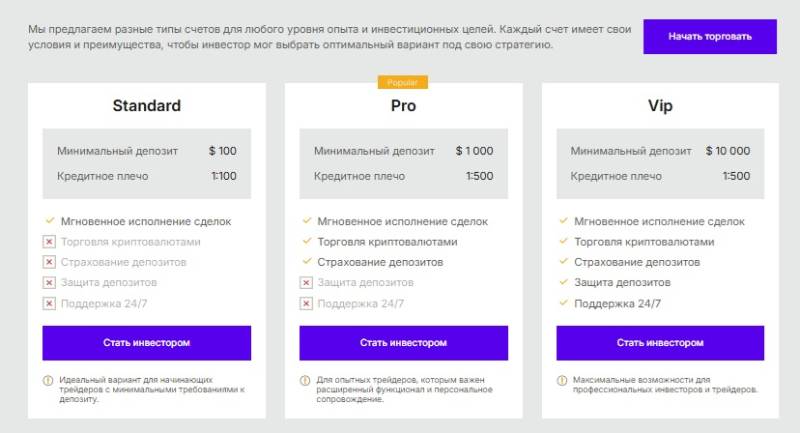Click the Vip plan title
This screenshot has width=800, height=433.
(660, 106)
